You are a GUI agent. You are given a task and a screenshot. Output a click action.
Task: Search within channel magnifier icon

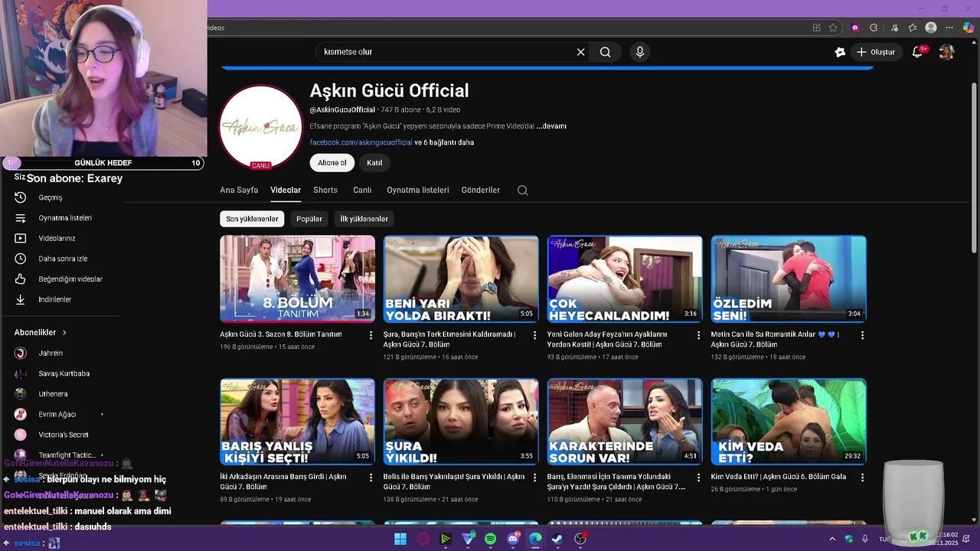(x=522, y=190)
